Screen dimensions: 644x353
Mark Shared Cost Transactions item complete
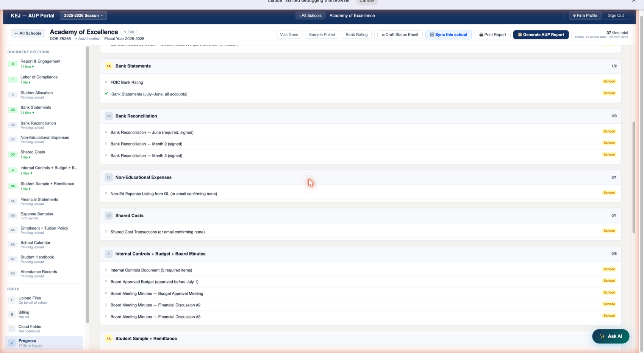pyautogui.click(x=106, y=232)
